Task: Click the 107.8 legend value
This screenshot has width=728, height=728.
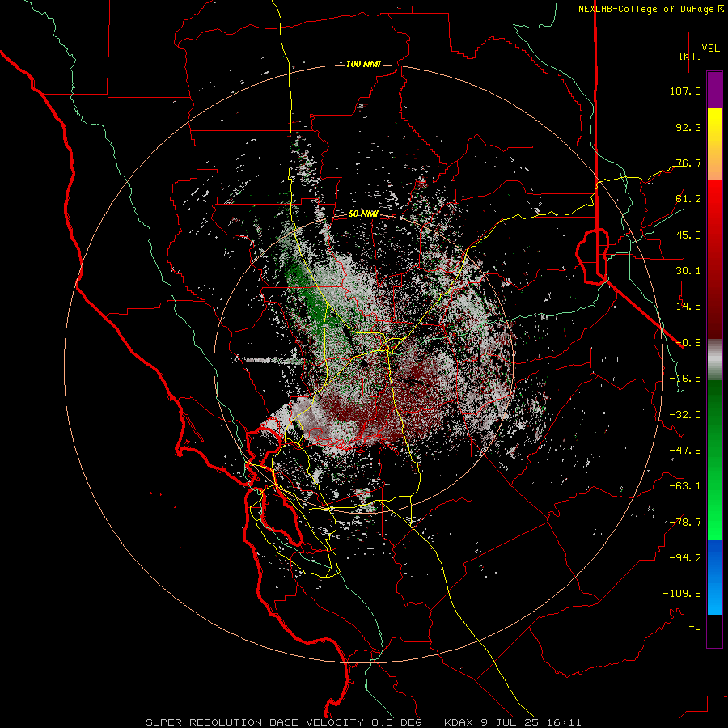Action: (x=685, y=91)
